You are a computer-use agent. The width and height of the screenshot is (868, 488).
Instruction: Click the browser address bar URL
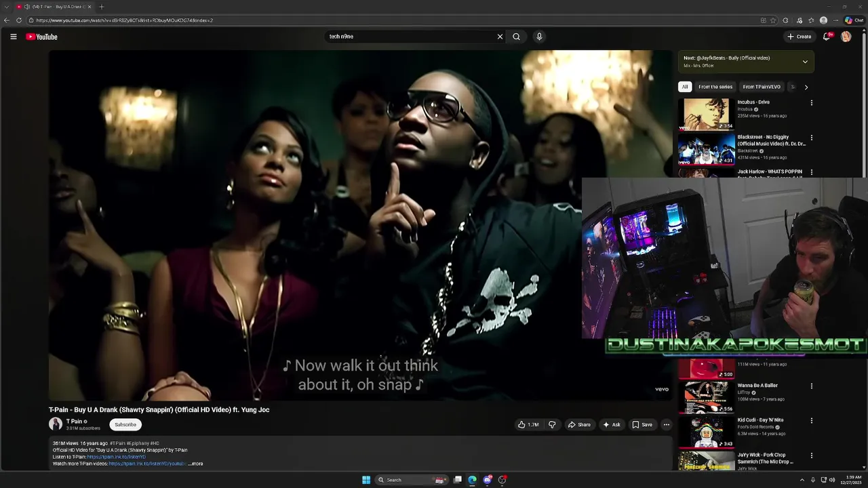[x=125, y=20]
